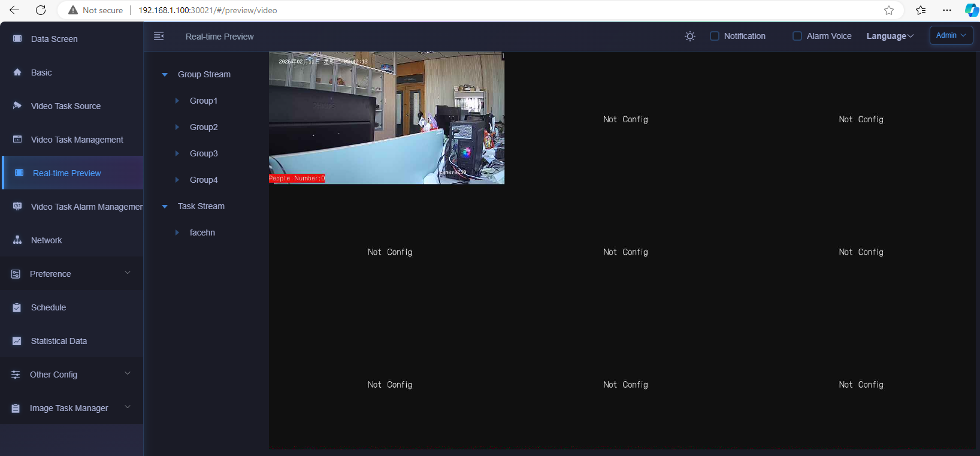Viewport: 980px width, 456px height.
Task: Add this page to browser favorites
Action: (889, 10)
